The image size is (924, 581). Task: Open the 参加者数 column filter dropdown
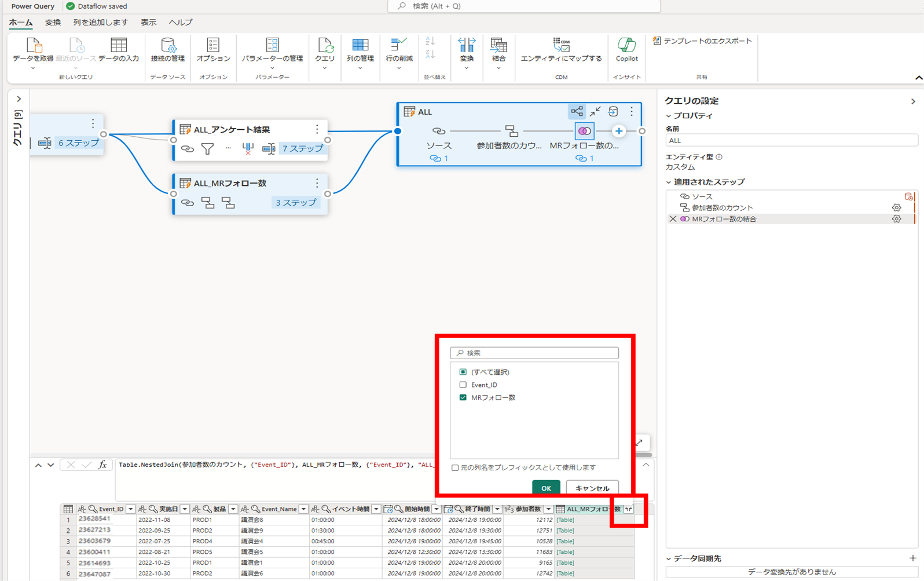click(x=548, y=509)
